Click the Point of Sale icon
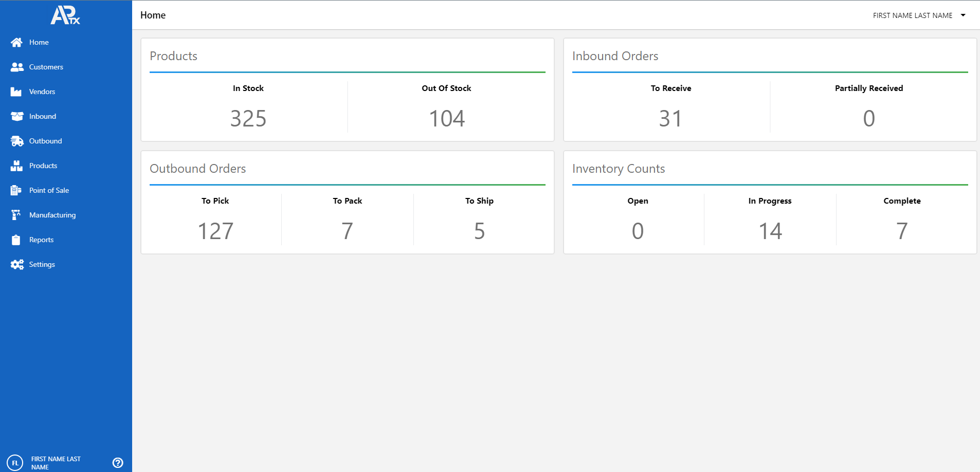Screen dimensions: 980x472 [x=16, y=190]
